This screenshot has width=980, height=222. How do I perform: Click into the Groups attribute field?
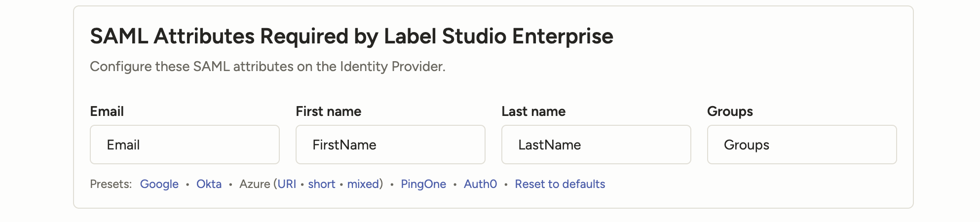click(x=801, y=145)
